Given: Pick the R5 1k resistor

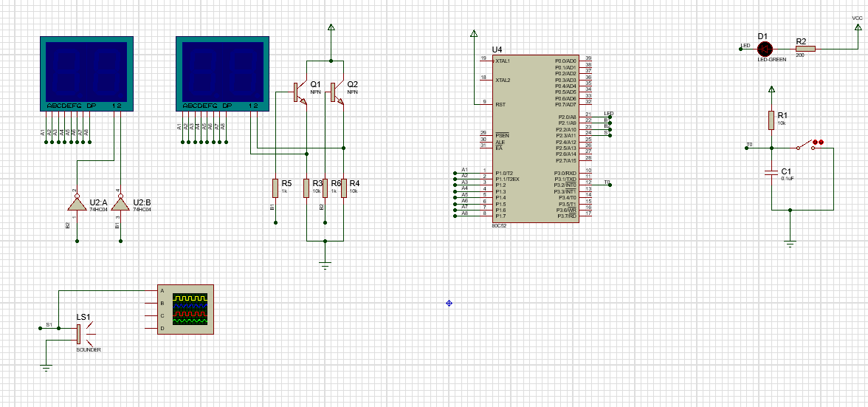Looking at the screenshot, I should coord(275,188).
